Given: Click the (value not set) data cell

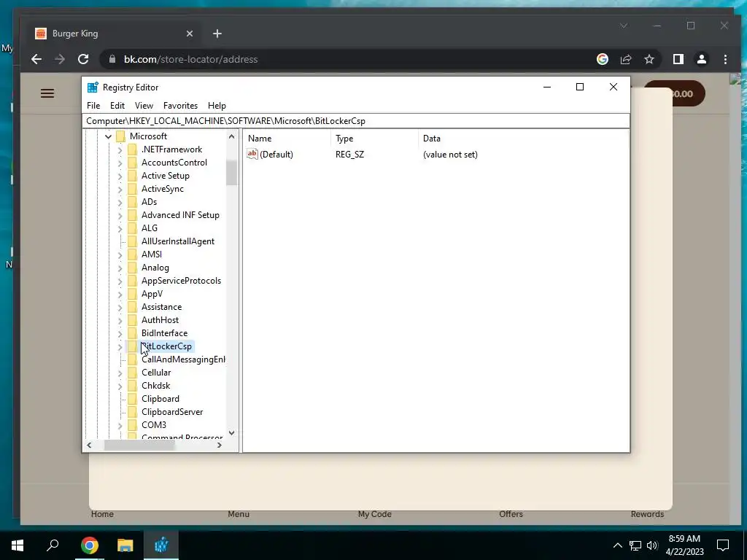Looking at the screenshot, I should pos(450,155).
